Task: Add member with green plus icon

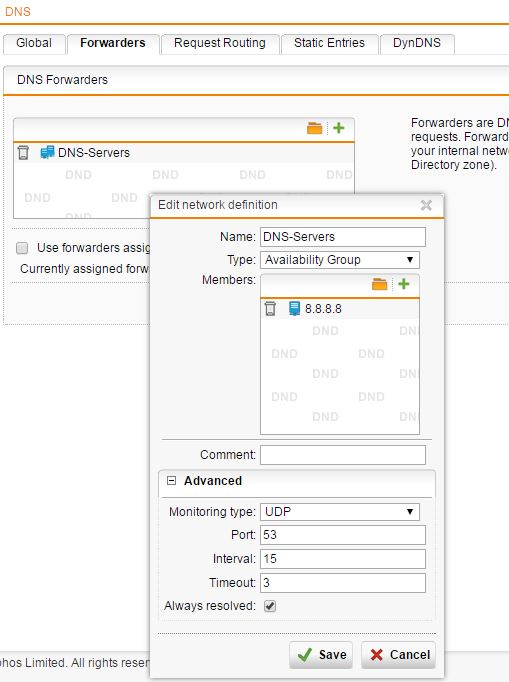Action: tap(404, 284)
